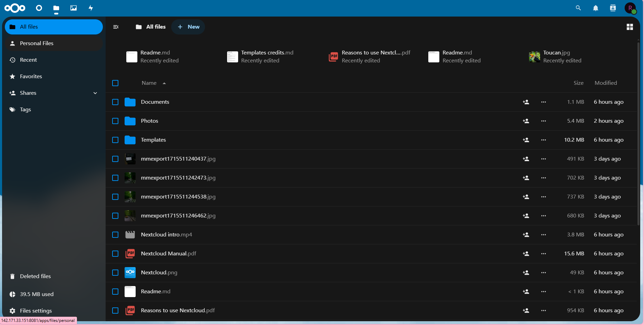Open Nextcloud Manual.pdf file link
The width and height of the screenshot is (644, 325).
[x=168, y=254]
